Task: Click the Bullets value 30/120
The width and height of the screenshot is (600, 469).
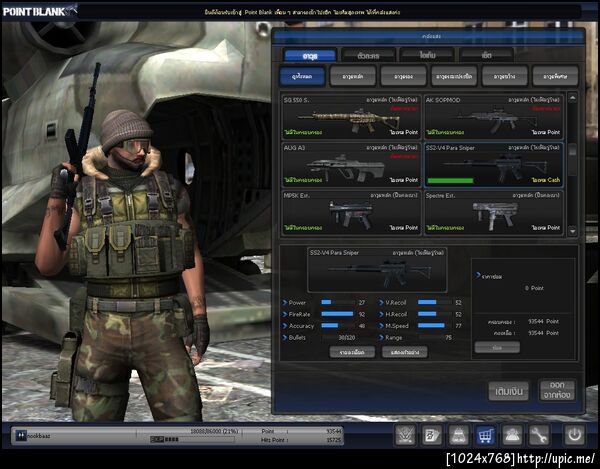Action: pos(347,337)
